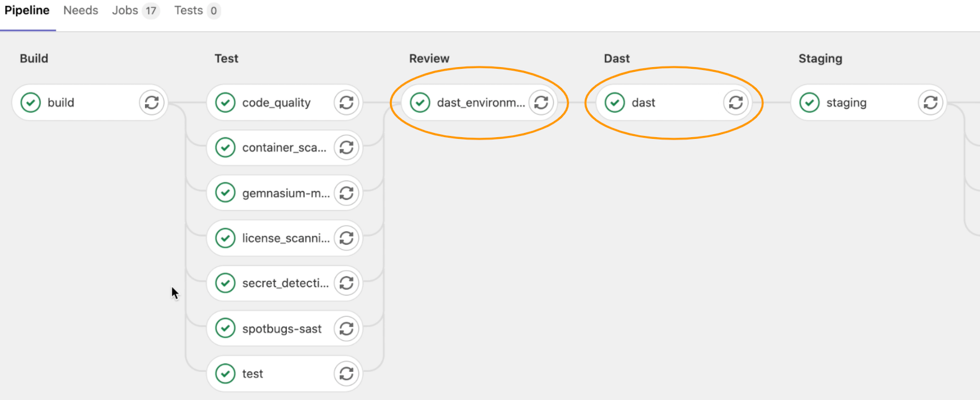This screenshot has height=400, width=980.
Task: Retry the build job
Action: 152,102
